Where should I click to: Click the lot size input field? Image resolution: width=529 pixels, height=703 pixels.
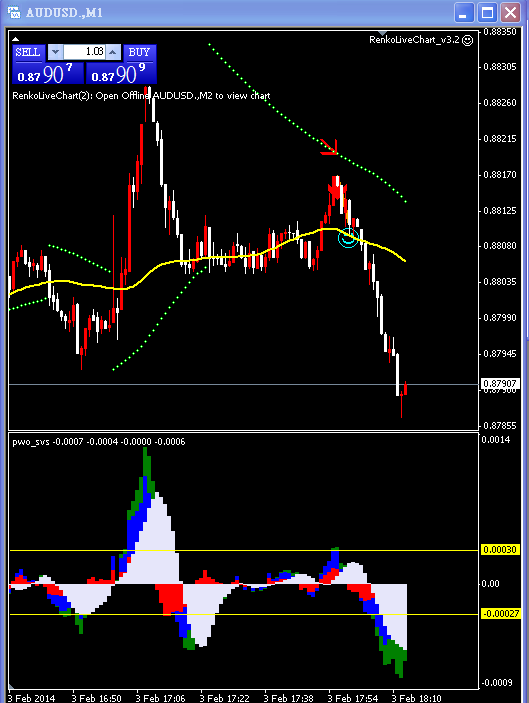84,52
